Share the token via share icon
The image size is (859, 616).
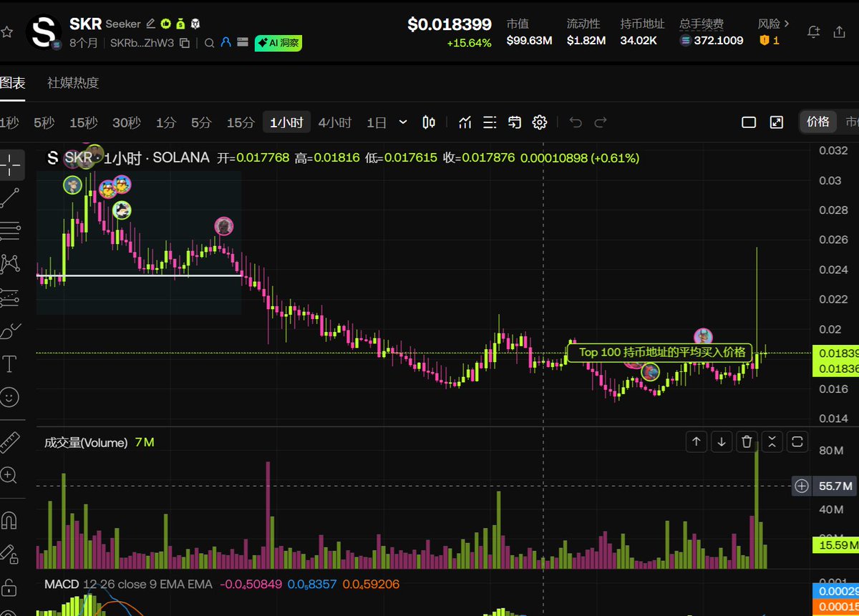840,32
